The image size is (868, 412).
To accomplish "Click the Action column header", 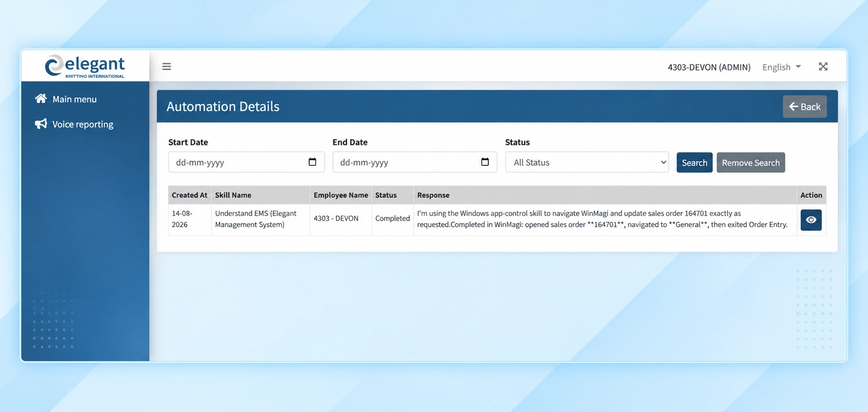I will (811, 195).
